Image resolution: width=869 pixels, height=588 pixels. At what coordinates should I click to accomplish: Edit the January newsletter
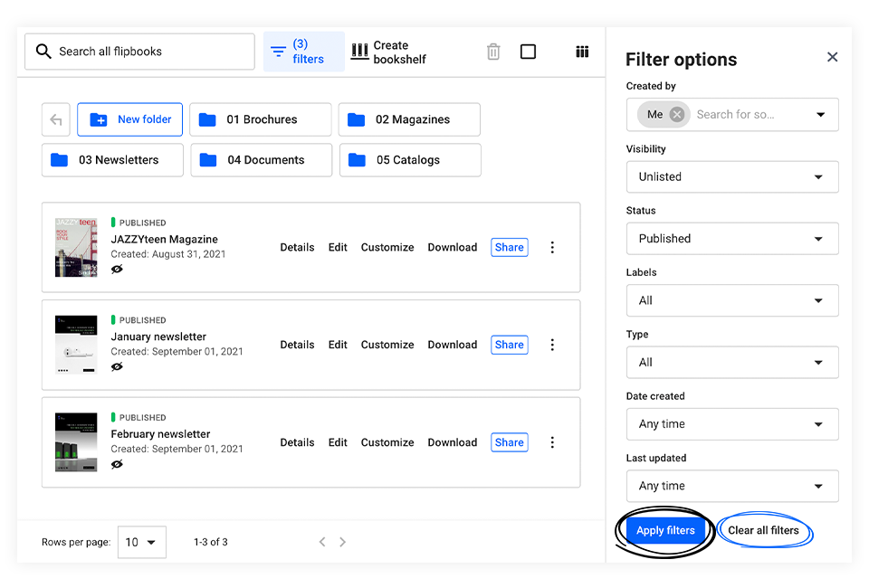point(338,345)
